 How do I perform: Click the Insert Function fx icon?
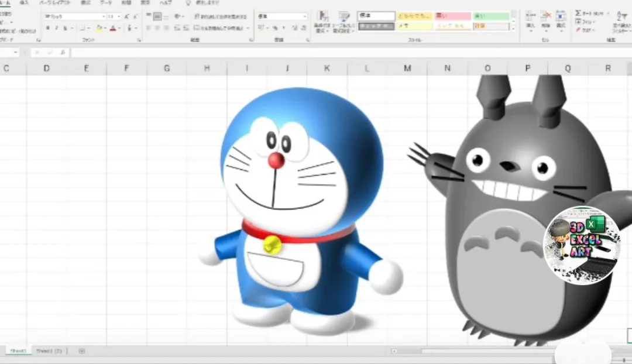63,53
